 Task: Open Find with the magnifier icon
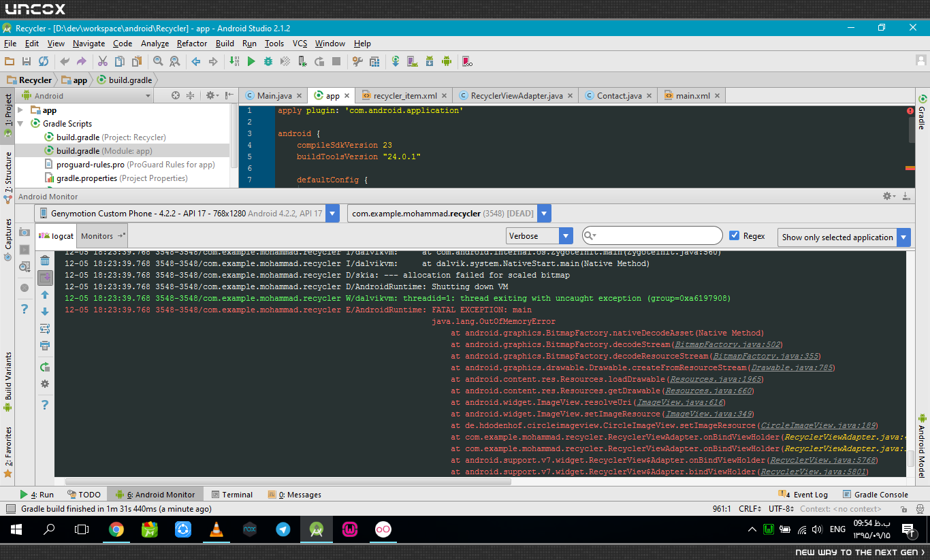point(158,61)
